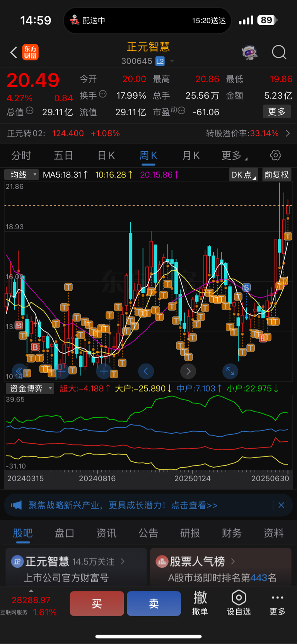The height and width of the screenshot is (644, 297).
Task: Tap the megaphone announcement icon
Action: 16,505
